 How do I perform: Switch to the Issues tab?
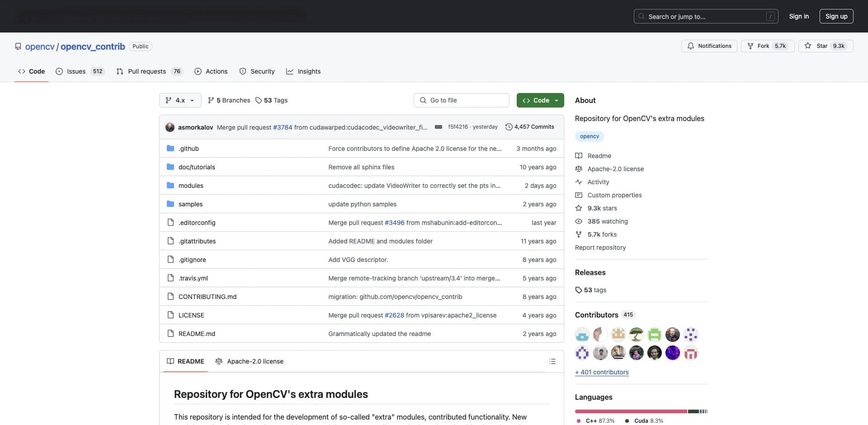(80, 71)
